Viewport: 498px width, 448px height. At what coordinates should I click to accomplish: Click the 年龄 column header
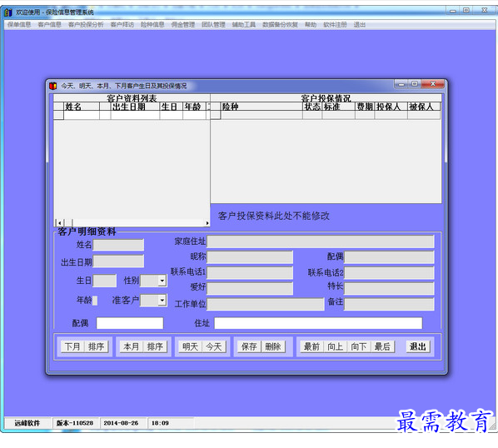pos(194,107)
